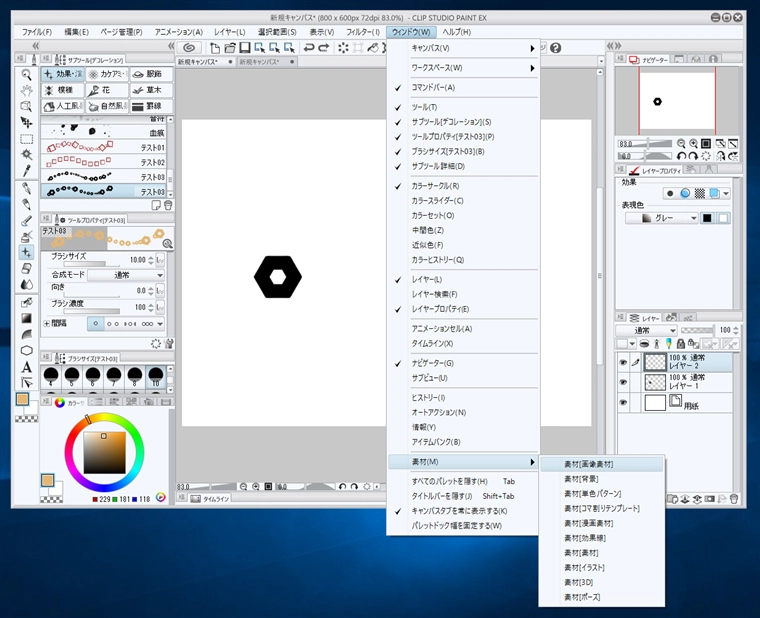Toggle visibility eye of レイヤー 1
The height and width of the screenshot is (618, 760).
pos(623,382)
